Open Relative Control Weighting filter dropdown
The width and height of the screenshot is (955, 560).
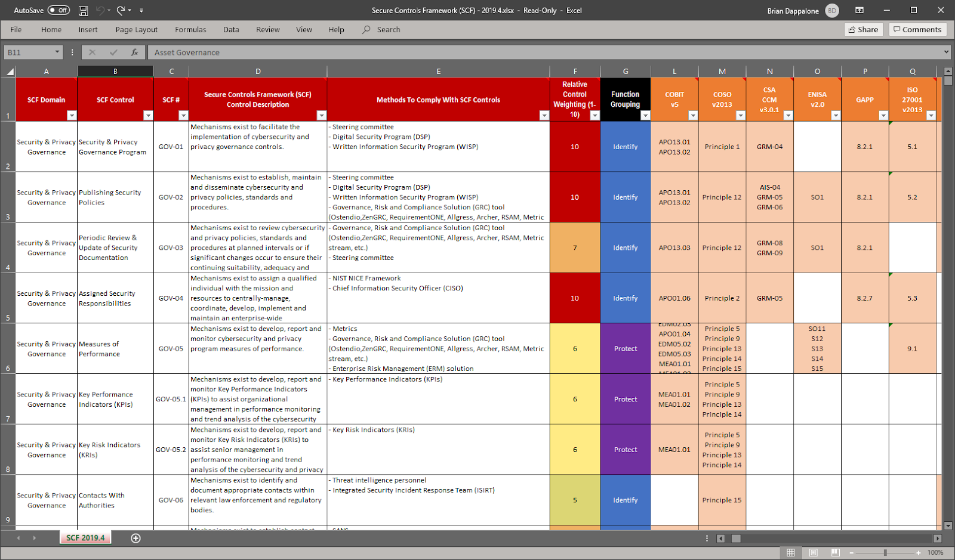594,116
